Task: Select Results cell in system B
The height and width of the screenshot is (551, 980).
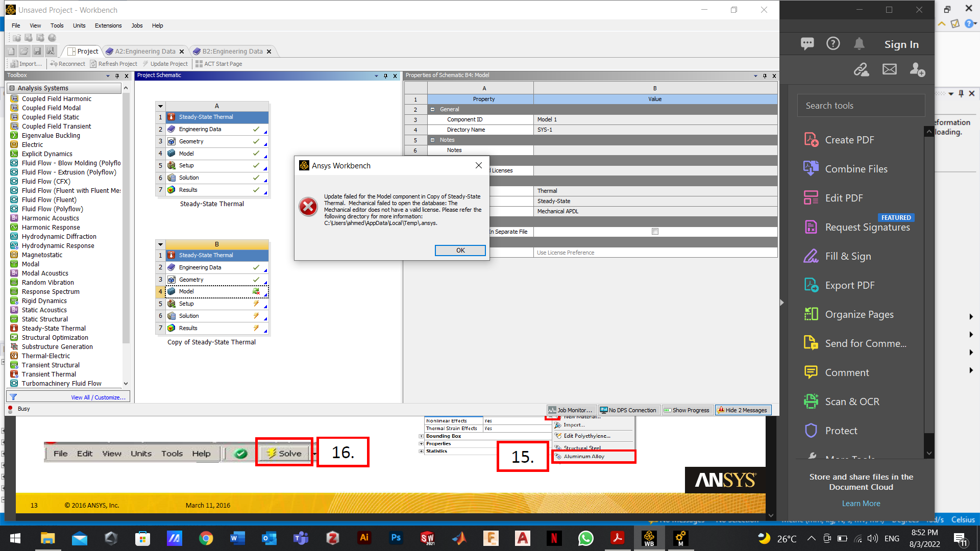Action: click(x=217, y=329)
